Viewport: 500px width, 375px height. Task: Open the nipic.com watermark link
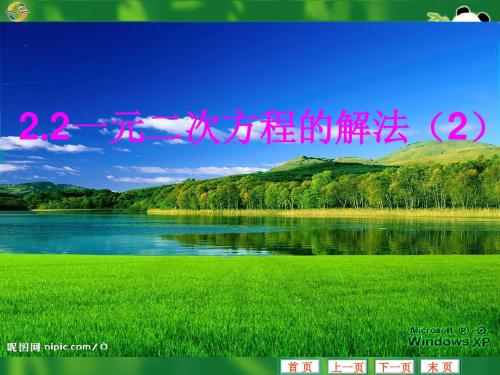pos(76,347)
